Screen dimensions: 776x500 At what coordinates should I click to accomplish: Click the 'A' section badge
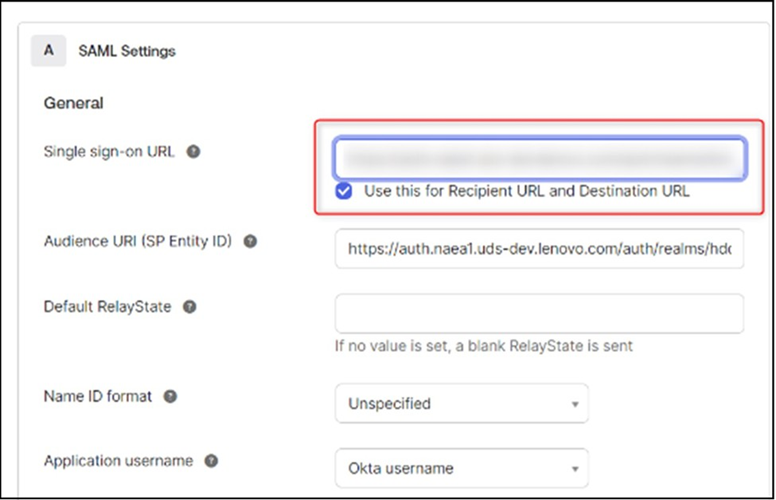click(x=49, y=50)
